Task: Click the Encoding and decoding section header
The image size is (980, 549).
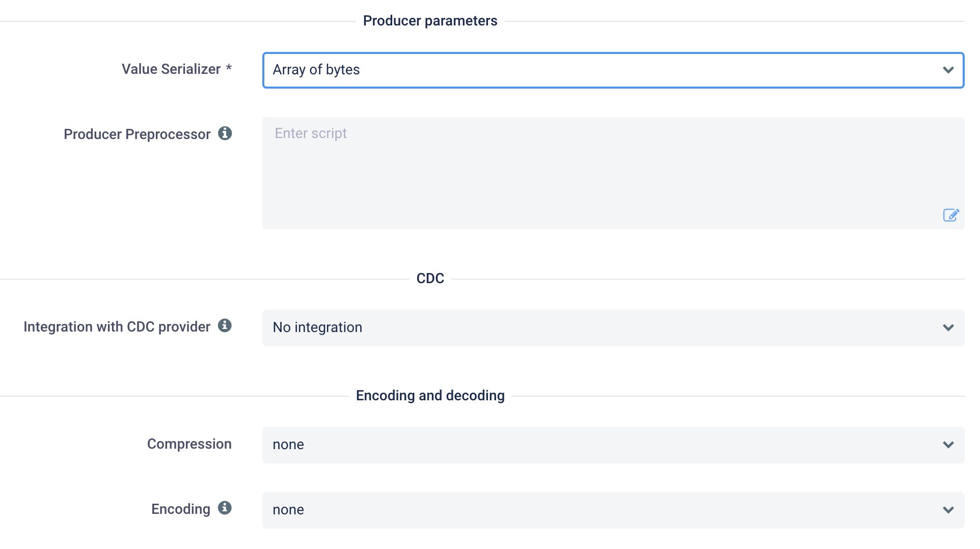Action: point(430,395)
